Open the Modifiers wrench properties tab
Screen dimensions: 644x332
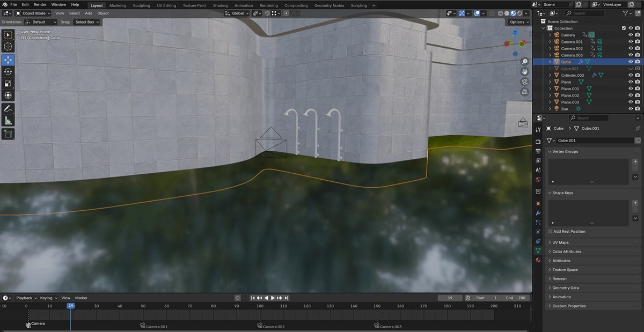[538, 213]
